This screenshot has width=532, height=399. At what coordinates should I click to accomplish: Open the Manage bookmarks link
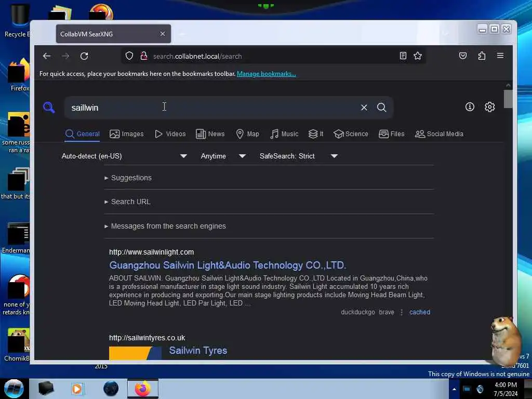coord(267,74)
